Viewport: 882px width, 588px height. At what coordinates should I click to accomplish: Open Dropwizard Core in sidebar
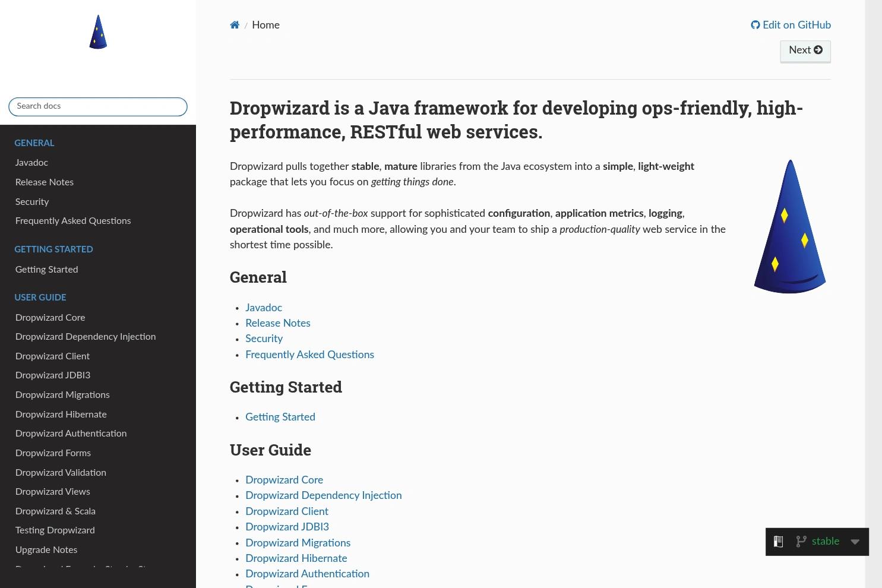50,318
